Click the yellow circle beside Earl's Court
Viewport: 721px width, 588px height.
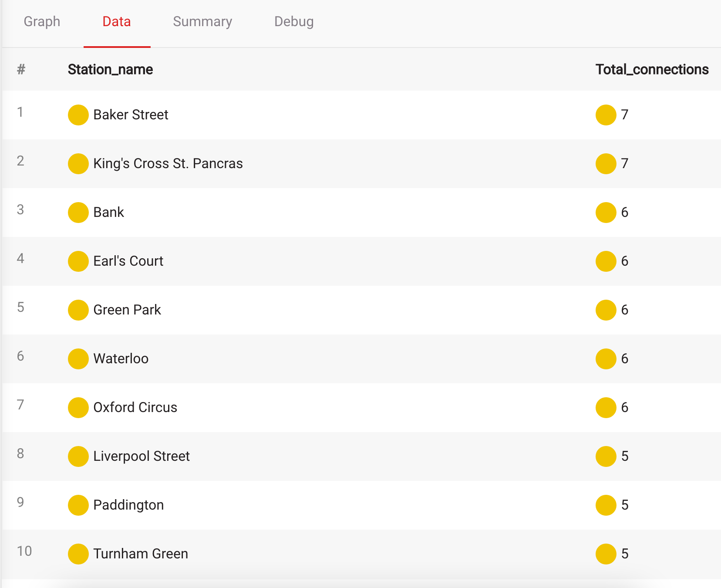tap(78, 261)
